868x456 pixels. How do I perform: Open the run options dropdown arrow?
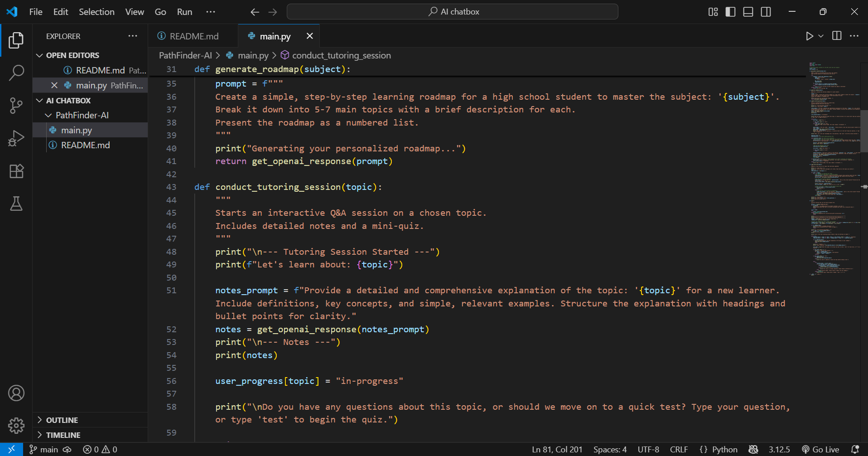pyautogui.click(x=821, y=36)
